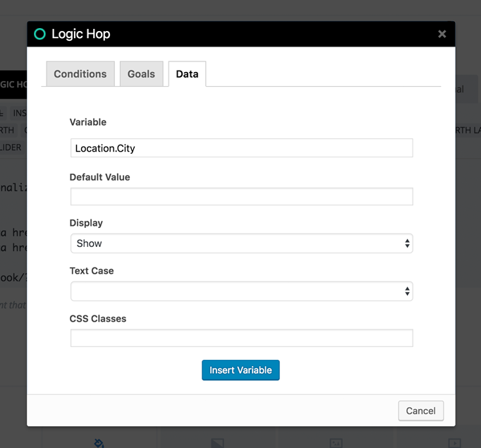Viewport: 481px width, 448px height.
Task: Open the Goals tab
Action: (141, 74)
